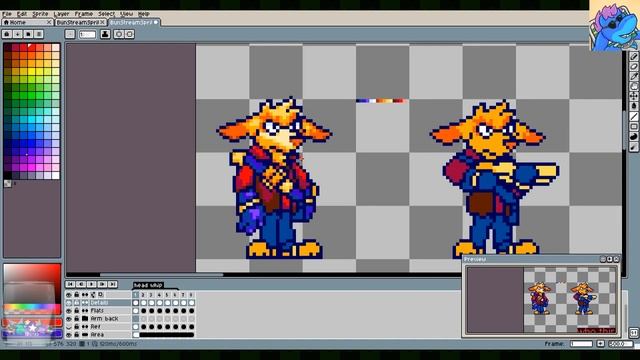Select the Rectangle tool
This screenshot has height=360, width=640.
(634, 127)
